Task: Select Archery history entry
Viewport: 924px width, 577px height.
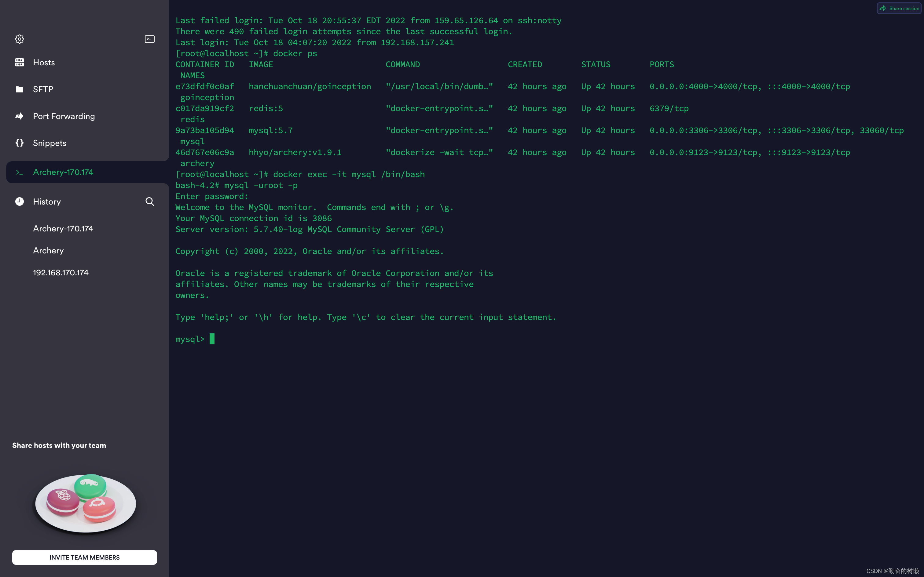Action: 49,251
